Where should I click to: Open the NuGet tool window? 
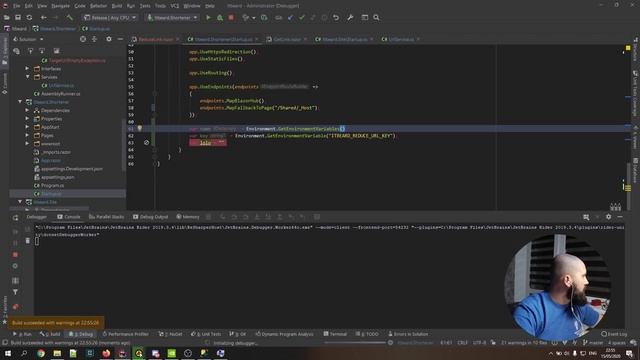tap(170, 334)
